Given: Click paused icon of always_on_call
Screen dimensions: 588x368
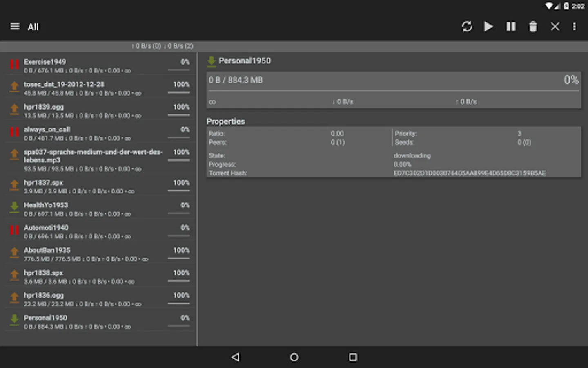Looking at the screenshot, I should tap(14, 132).
